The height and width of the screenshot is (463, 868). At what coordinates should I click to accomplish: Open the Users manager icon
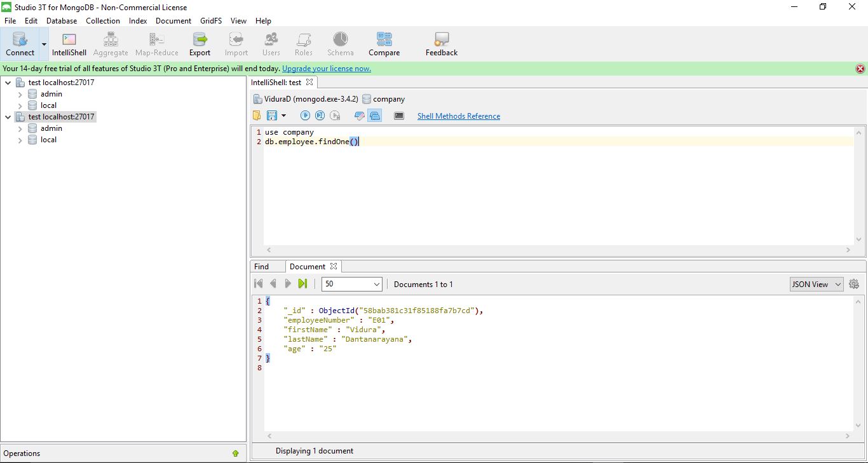point(271,44)
